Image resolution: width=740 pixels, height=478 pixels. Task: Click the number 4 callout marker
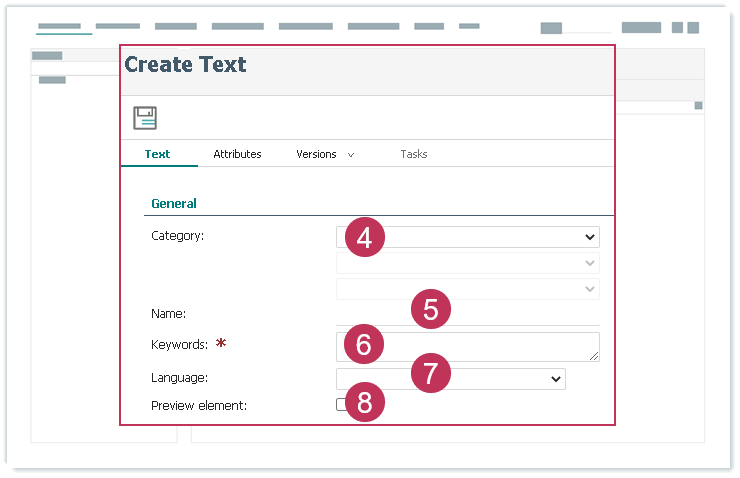[364, 237]
